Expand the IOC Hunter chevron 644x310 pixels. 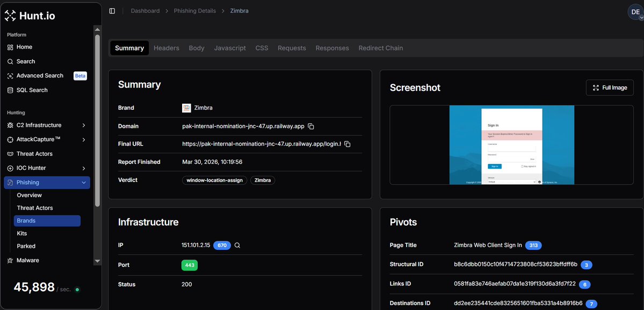pos(84,168)
